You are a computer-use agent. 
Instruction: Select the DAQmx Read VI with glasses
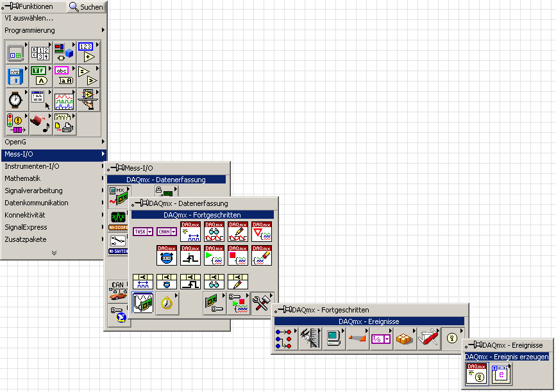coord(214,232)
